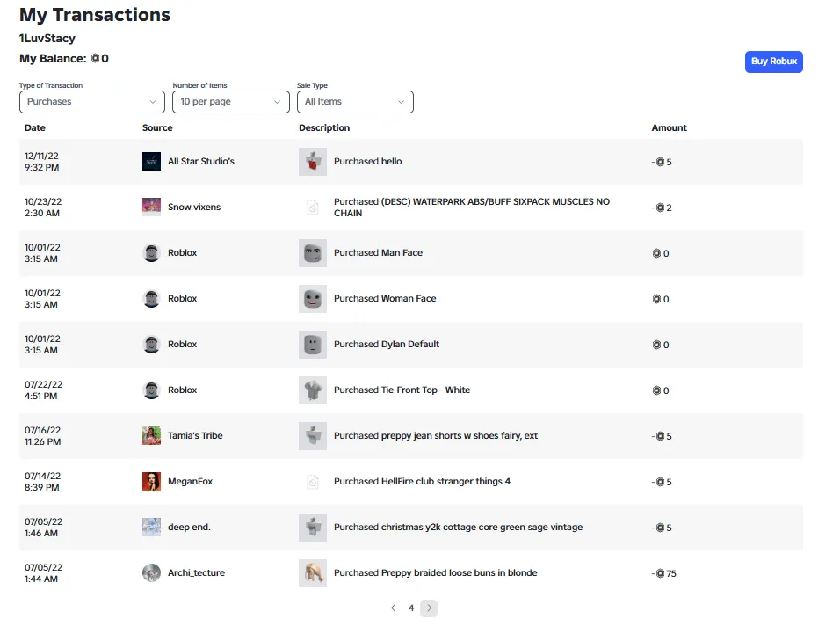The image size is (840, 641).
Task: View Preppy braided loose buns thumbnail
Action: pyautogui.click(x=313, y=573)
